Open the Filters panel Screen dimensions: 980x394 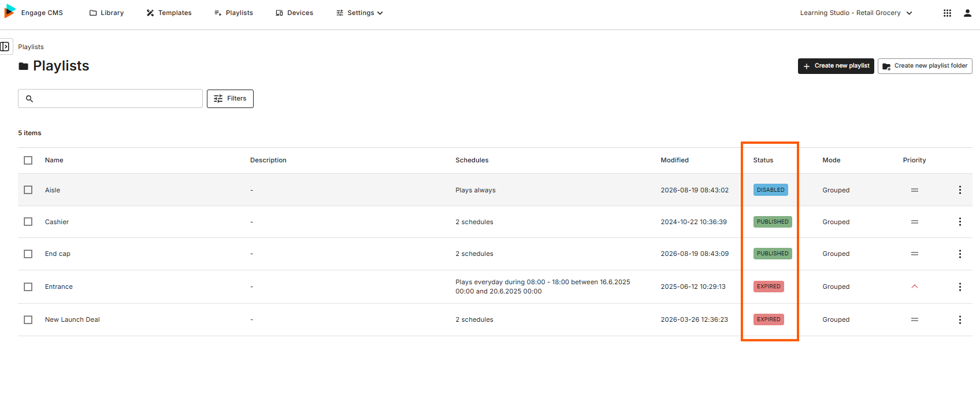click(230, 99)
